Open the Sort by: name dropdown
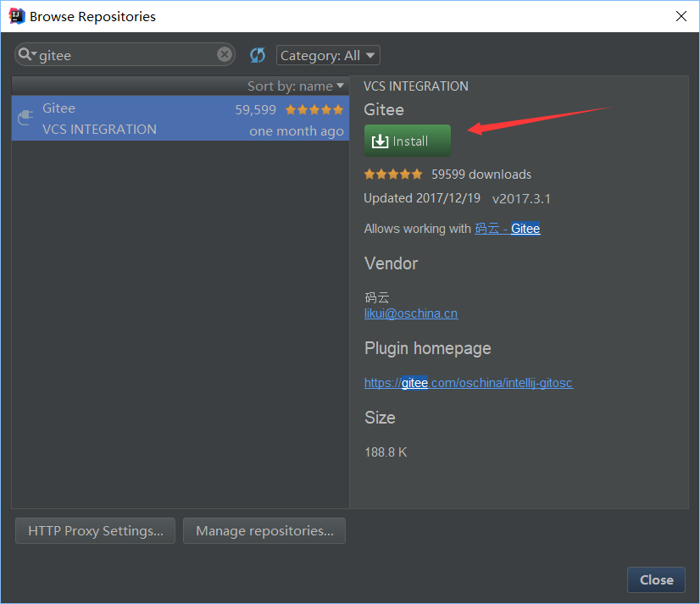This screenshot has height=604, width=700. tap(296, 86)
